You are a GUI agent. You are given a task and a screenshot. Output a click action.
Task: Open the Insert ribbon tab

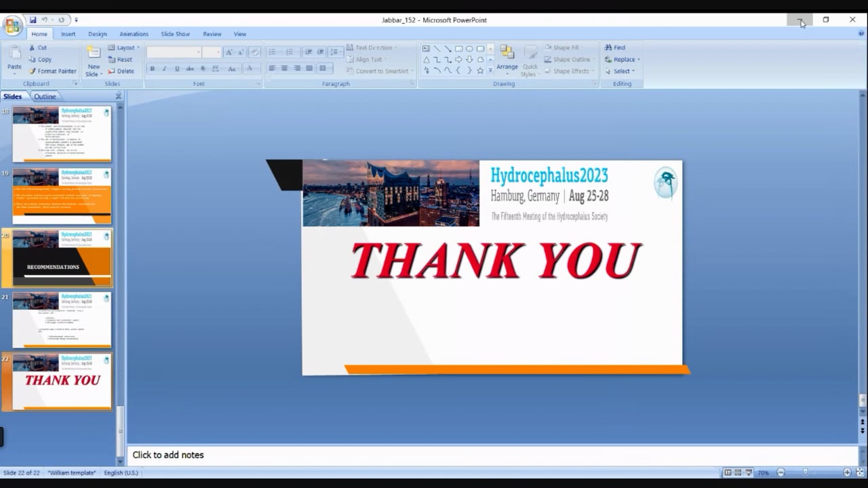click(x=68, y=34)
